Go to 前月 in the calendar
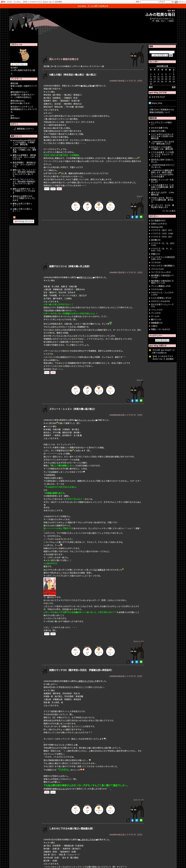The height and width of the screenshot is (868, 186). [151, 87]
